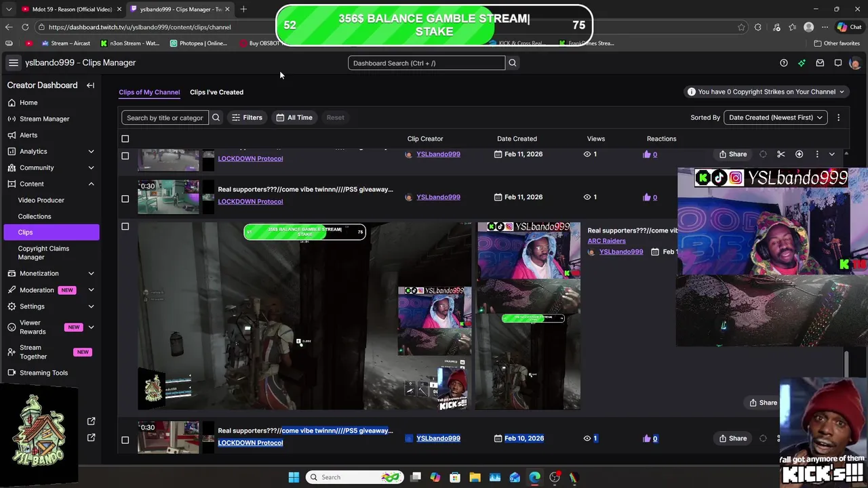Open the Twitch inbox icon
Screen dimensions: 868x488
click(820, 63)
